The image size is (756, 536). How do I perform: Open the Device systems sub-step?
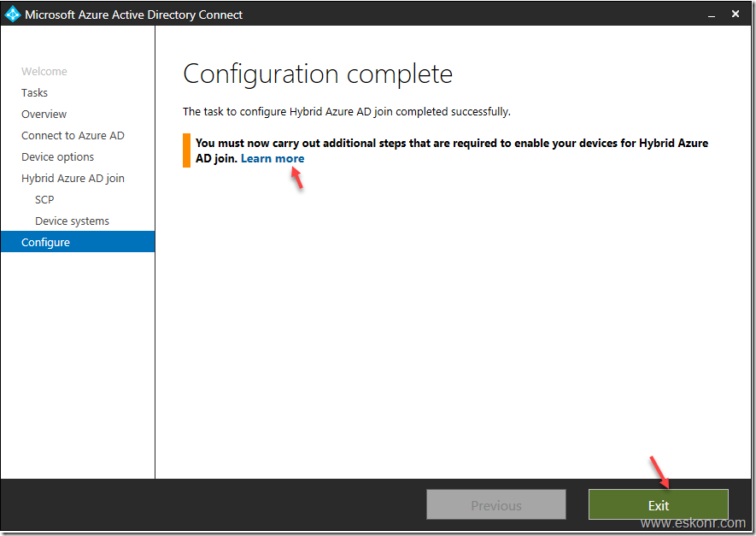[x=73, y=221]
